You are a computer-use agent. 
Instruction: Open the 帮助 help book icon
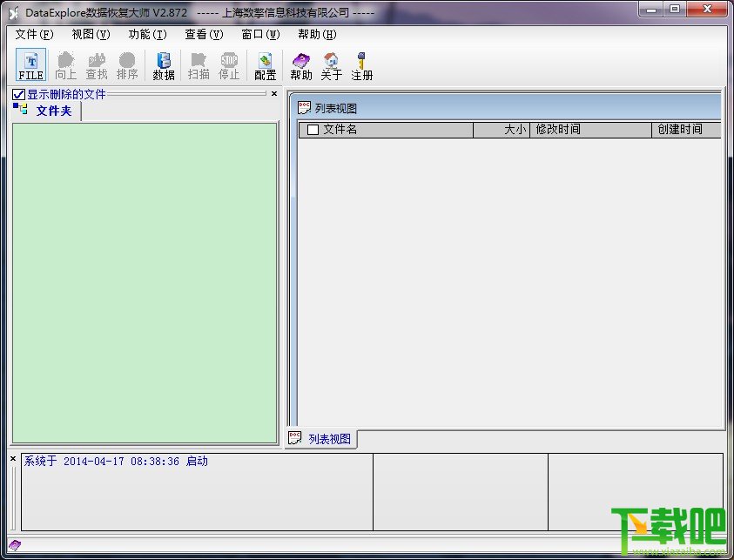tap(300, 65)
